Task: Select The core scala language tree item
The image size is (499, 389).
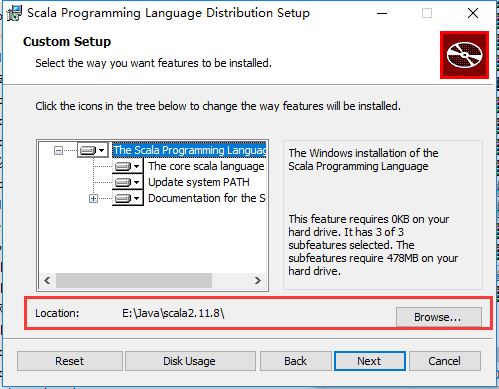Action: pyautogui.click(x=206, y=166)
